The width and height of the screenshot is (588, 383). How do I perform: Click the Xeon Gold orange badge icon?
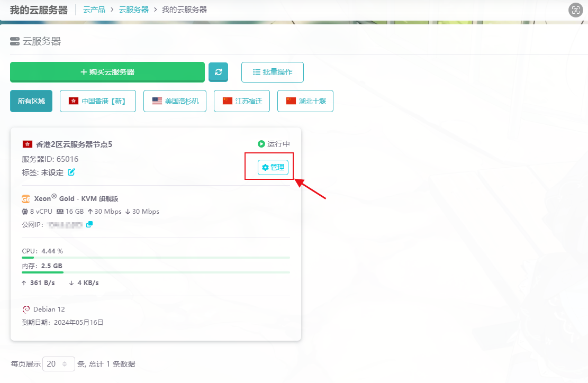point(26,199)
